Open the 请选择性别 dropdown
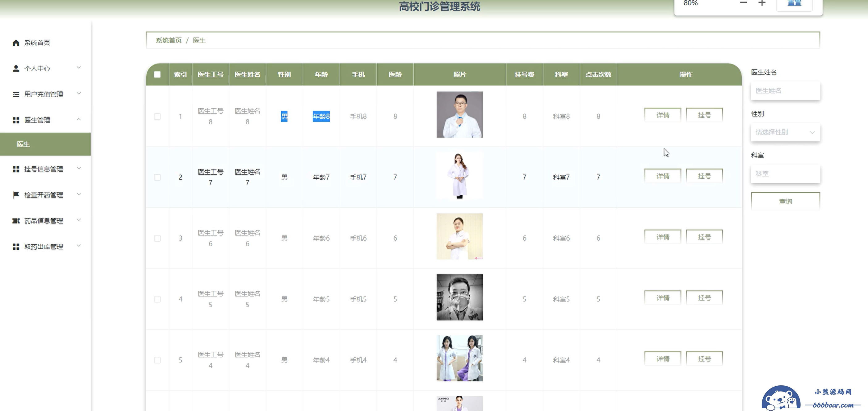This screenshot has height=411, width=868. [786, 132]
